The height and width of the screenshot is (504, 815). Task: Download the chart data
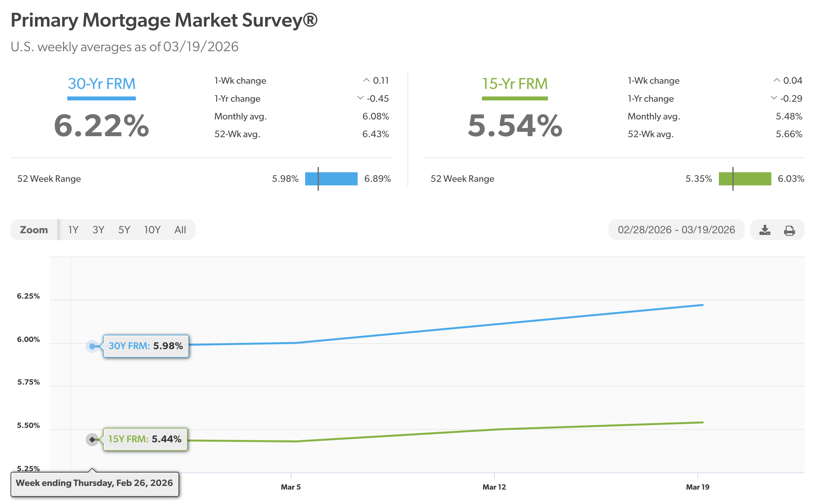click(765, 230)
